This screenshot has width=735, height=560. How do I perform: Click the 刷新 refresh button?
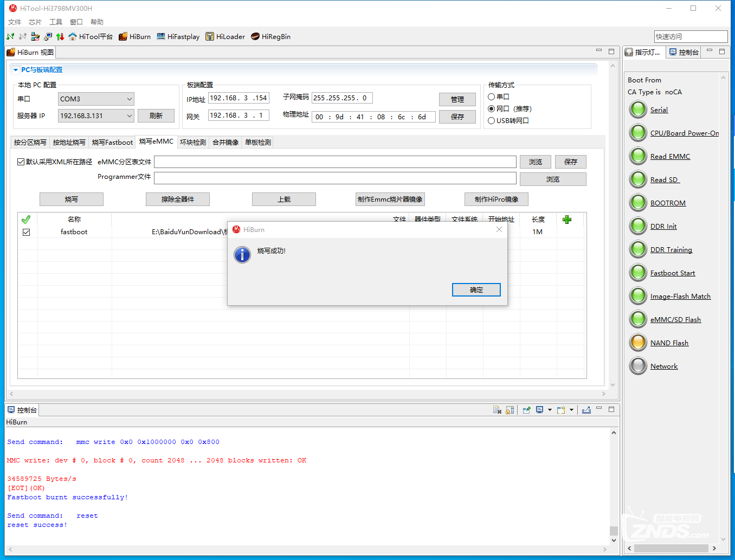pyautogui.click(x=156, y=115)
